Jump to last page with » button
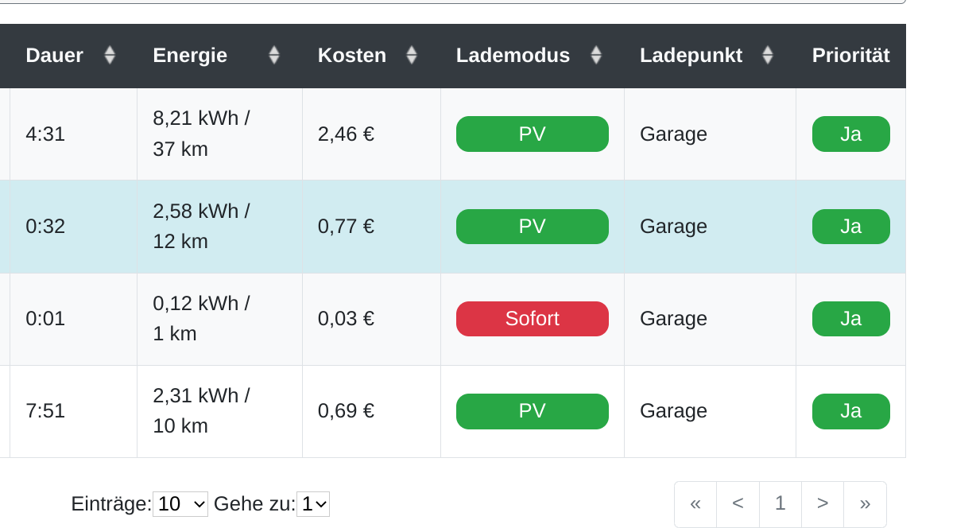The height and width of the screenshot is (528, 980). click(865, 503)
